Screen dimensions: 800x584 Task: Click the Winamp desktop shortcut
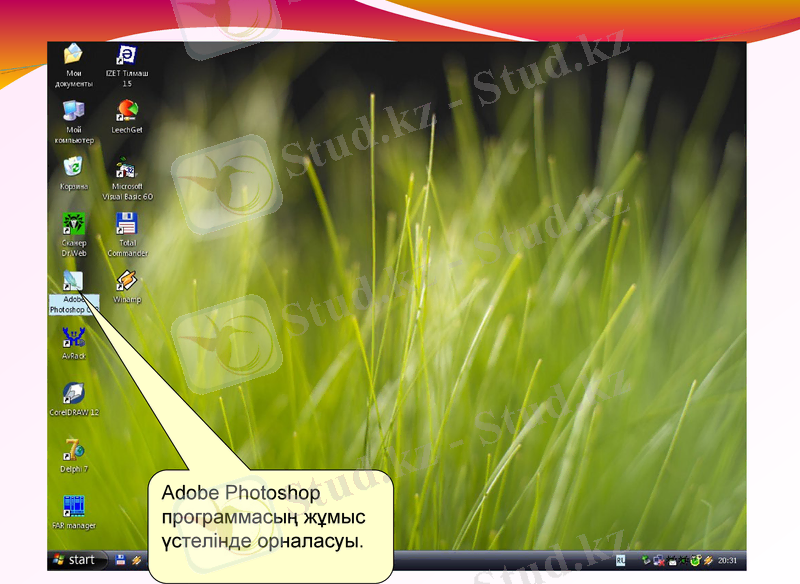127,281
